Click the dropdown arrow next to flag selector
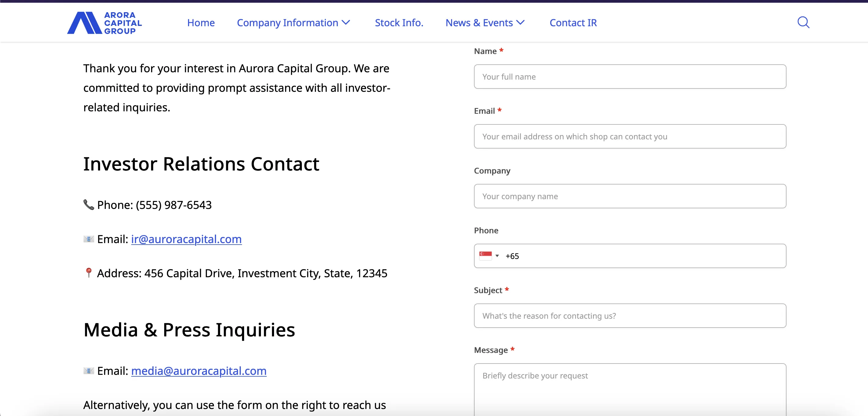 pyautogui.click(x=496, y=256)
